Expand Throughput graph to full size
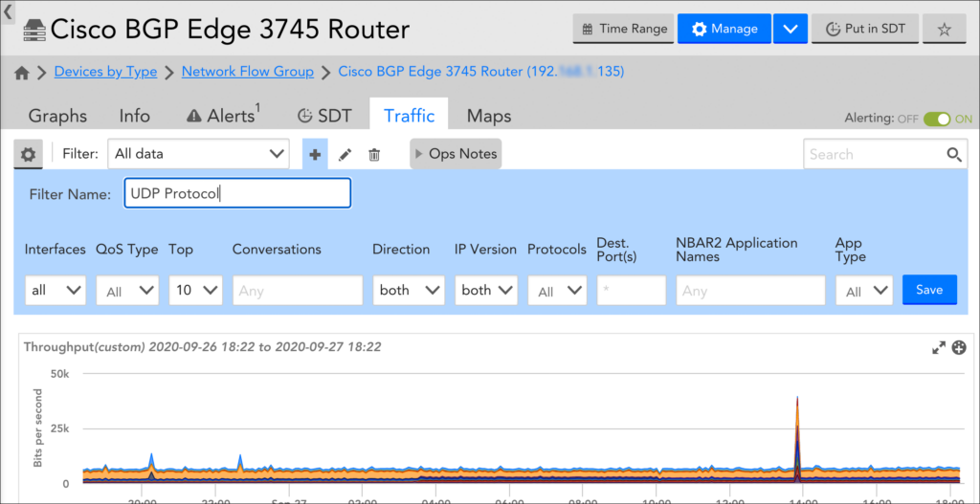The height and width of the screenshot is (504, 980). pyautogui.click(x=939, y=348)
